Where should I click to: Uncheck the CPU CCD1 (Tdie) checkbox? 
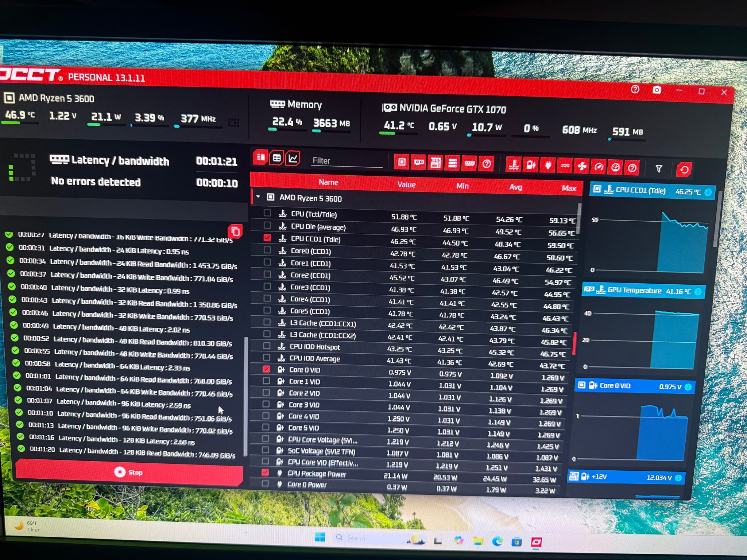click(x=267, y=238)
